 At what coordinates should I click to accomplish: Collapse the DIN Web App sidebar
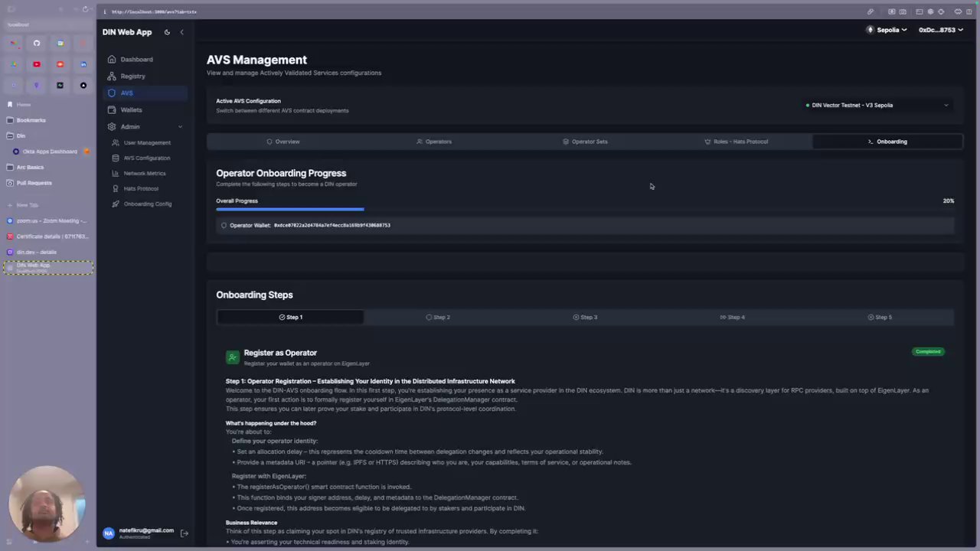(181, 32)
